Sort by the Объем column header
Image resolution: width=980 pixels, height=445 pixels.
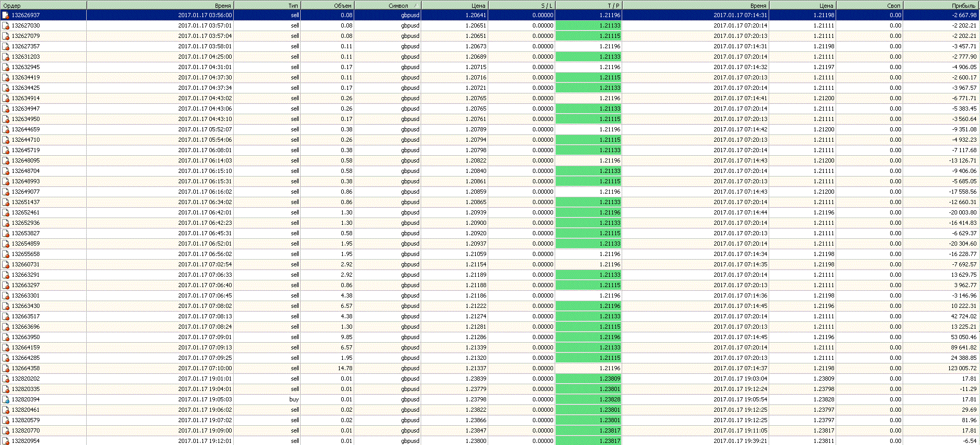327,5
